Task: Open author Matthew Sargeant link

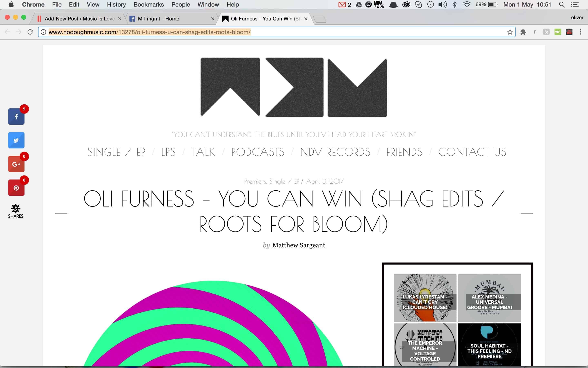Action: click(x=299, y=245)
